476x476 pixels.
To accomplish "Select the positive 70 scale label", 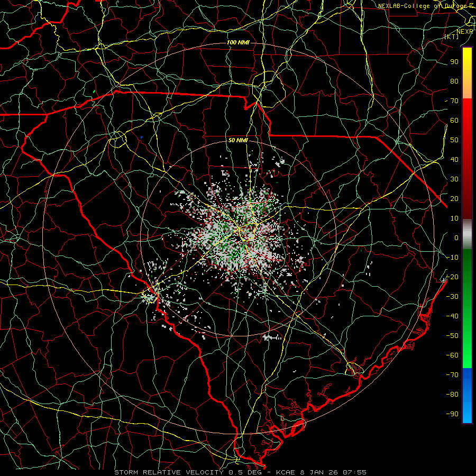I will pyautogui.click(x=454, y=101).
